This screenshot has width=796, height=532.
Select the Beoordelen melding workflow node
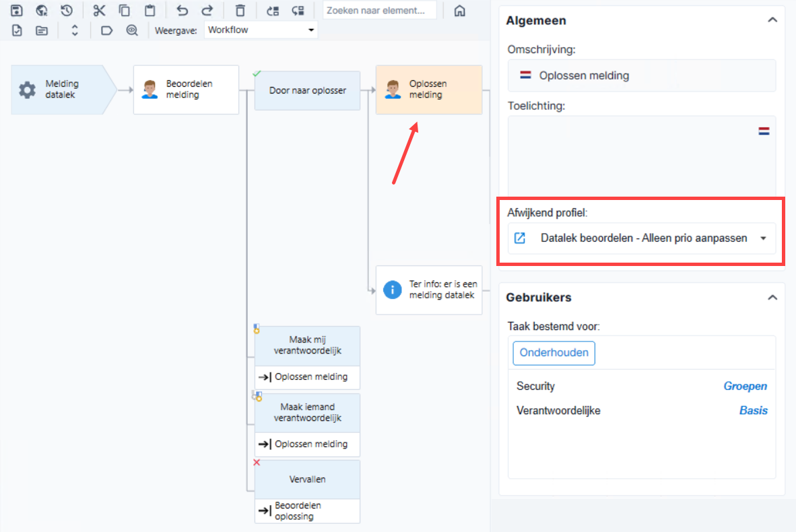[x=186, y=90]
